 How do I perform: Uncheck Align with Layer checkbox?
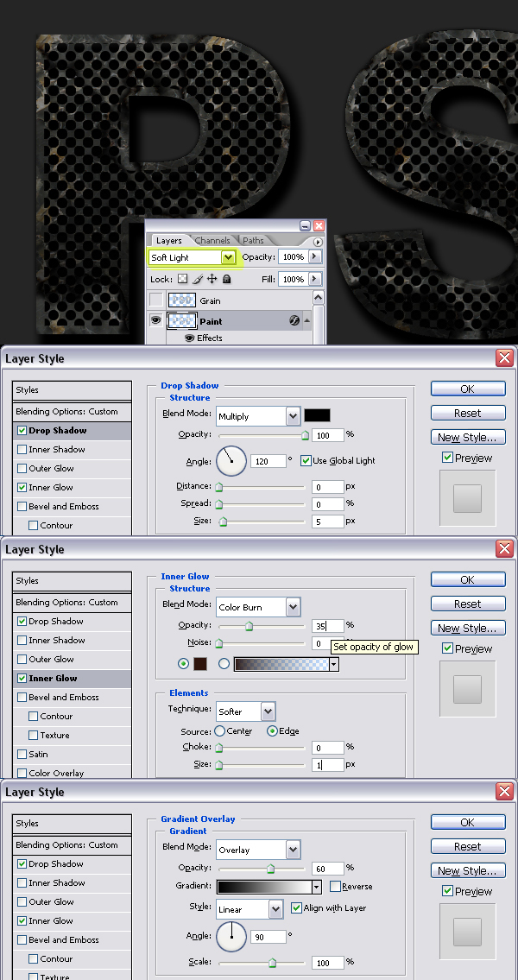tap(296, 907)
